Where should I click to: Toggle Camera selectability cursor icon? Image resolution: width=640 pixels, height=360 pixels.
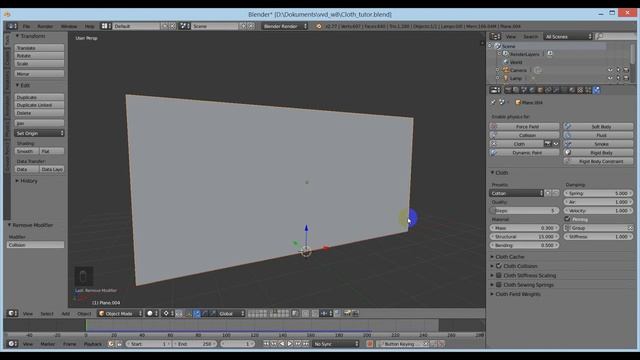pyautogui.click(x=618, y=70)
